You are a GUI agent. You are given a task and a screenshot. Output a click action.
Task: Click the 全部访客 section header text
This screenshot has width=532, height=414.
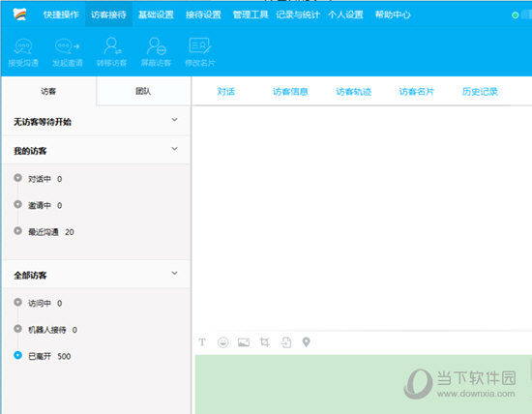click(x=30, y=275)
